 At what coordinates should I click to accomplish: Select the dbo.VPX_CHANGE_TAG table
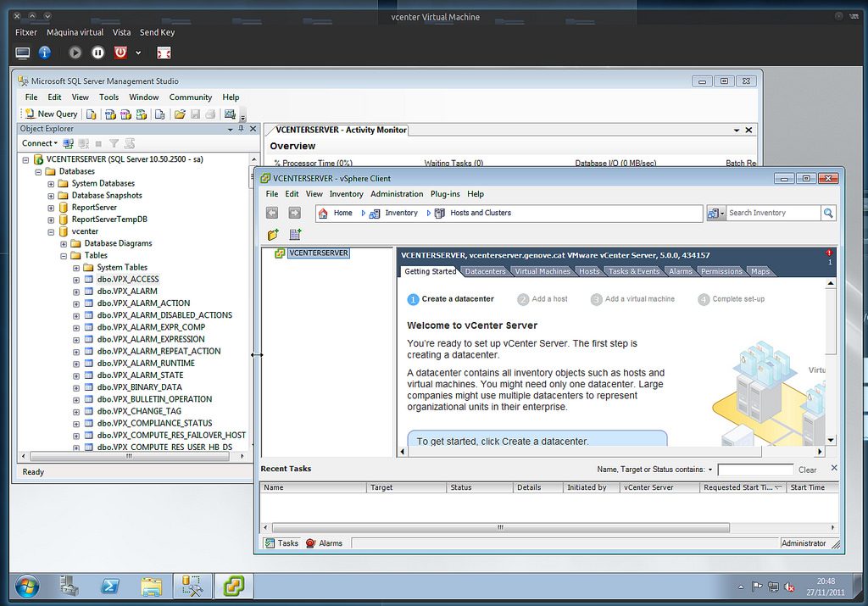pyautogui.click(x=139, y=411)
